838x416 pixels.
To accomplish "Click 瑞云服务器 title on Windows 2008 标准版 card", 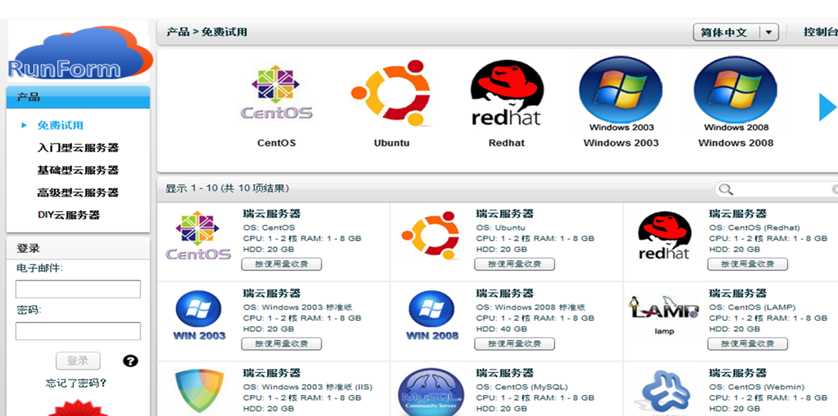I will (x=505, y=294).
